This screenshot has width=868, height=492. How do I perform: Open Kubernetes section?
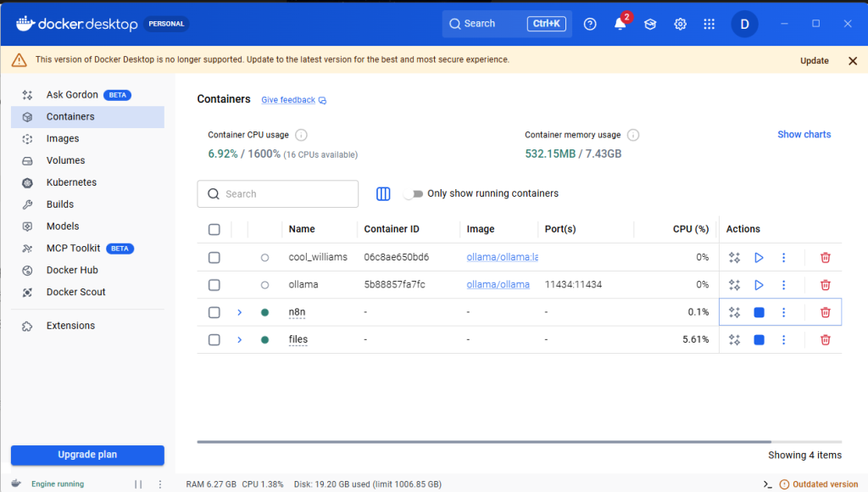tap(87, 182)
